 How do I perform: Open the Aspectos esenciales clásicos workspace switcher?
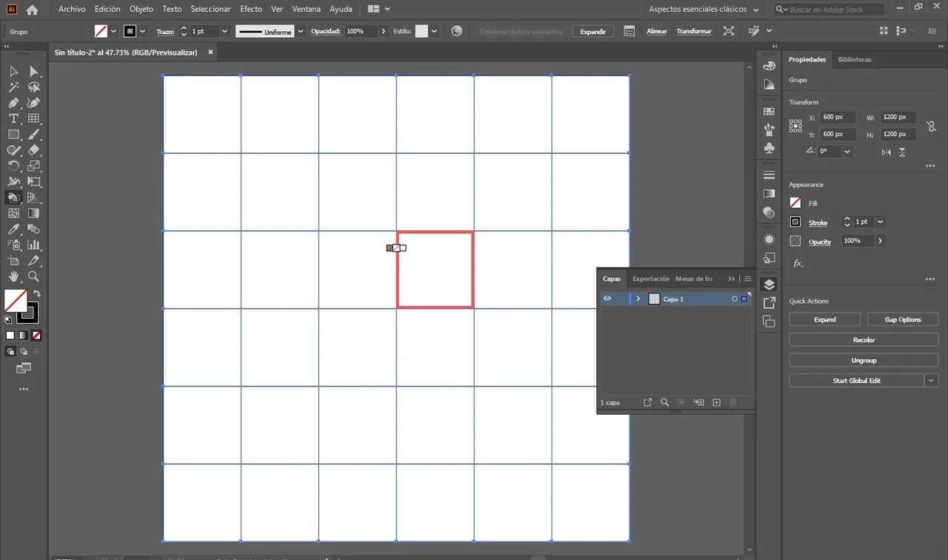point(704,10)
